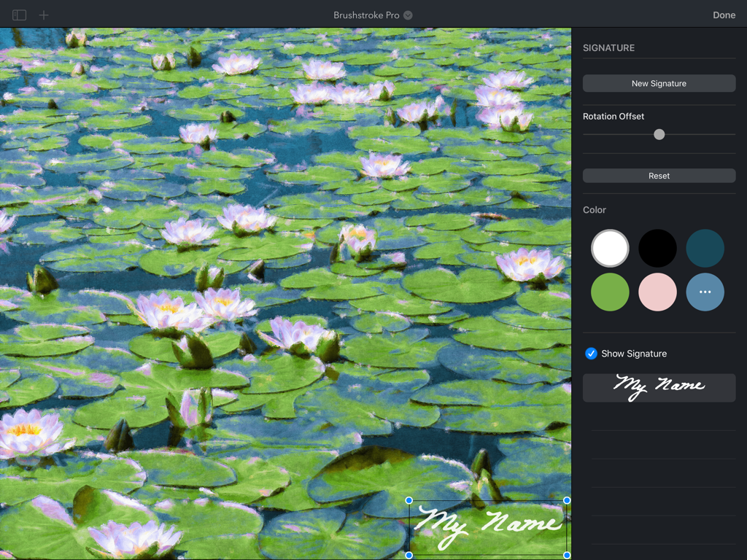Reset the signature rotation settings
Viewport: 747px width, 560px height.
click(x=659, y=176)
